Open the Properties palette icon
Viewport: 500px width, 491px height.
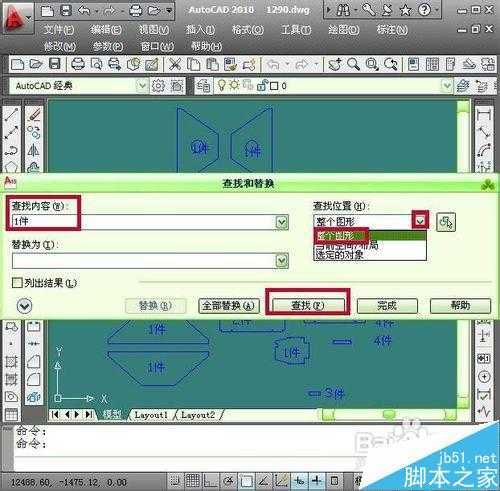click(414, 64)
